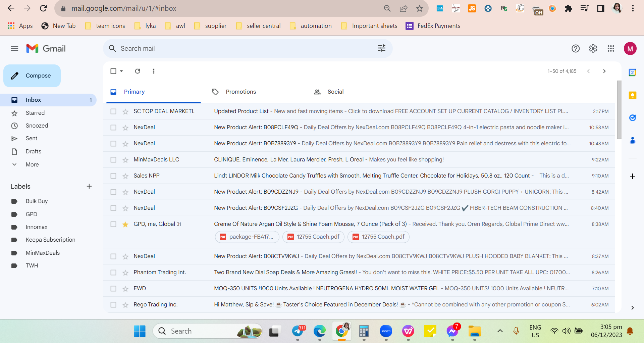Select the SC TOP DEAL MARKETI. email checkbox
Viewport: 644px width, 343px height.
tap(113, 111)
